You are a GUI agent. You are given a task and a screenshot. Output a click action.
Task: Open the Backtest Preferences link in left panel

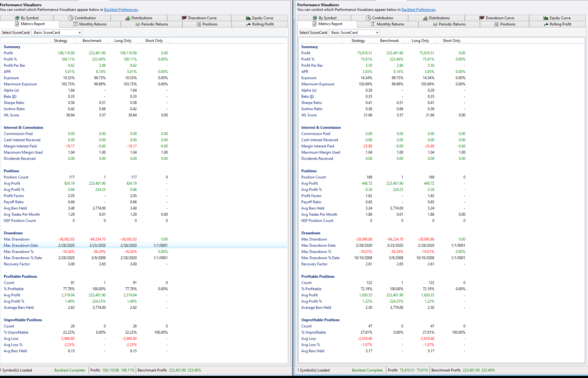pyautogui.click(x=121, y=10)
